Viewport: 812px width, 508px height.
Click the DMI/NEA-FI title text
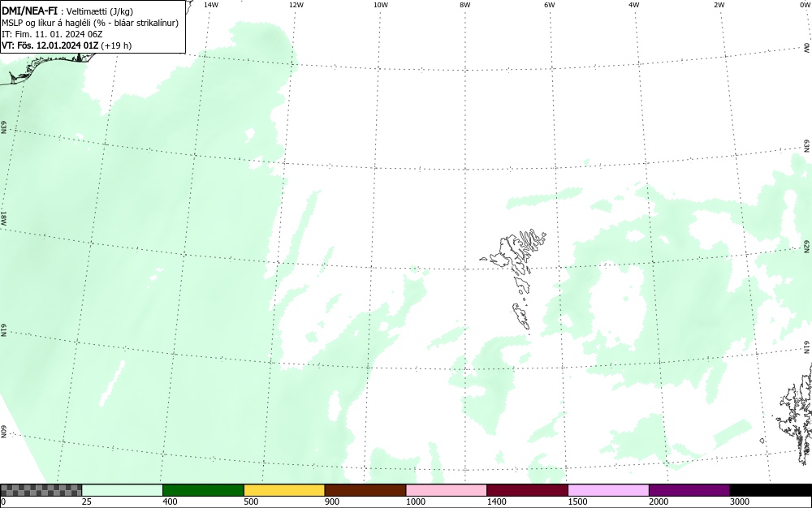click(29, 11)
